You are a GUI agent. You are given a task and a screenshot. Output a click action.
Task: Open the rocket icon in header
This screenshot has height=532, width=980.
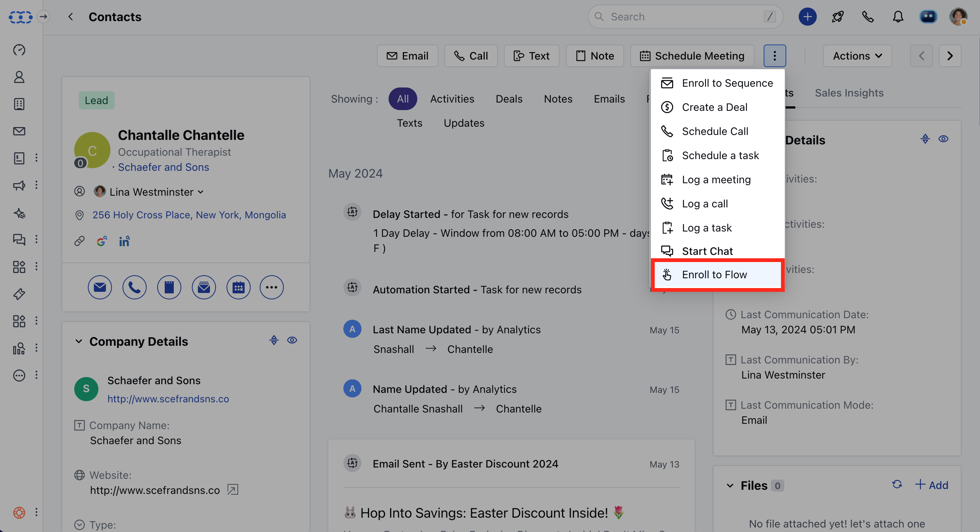tap(838, 17)
